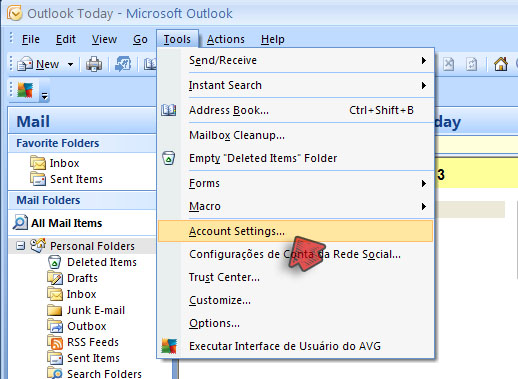Choose Account Settings from Tools menu
Screen dimensions: 518x379
pyautogui.click(x=295, y=231)
